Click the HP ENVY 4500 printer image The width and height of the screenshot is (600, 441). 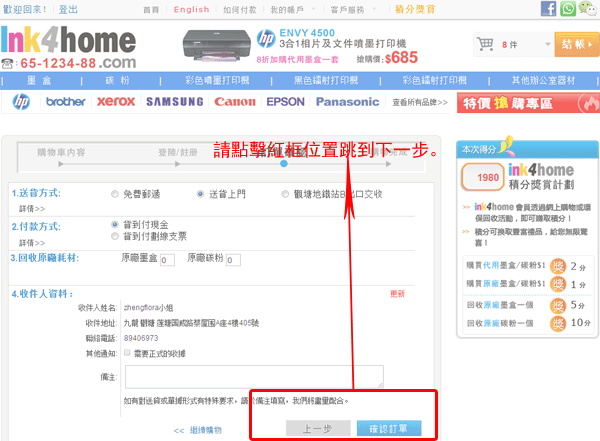click(217, 45)
